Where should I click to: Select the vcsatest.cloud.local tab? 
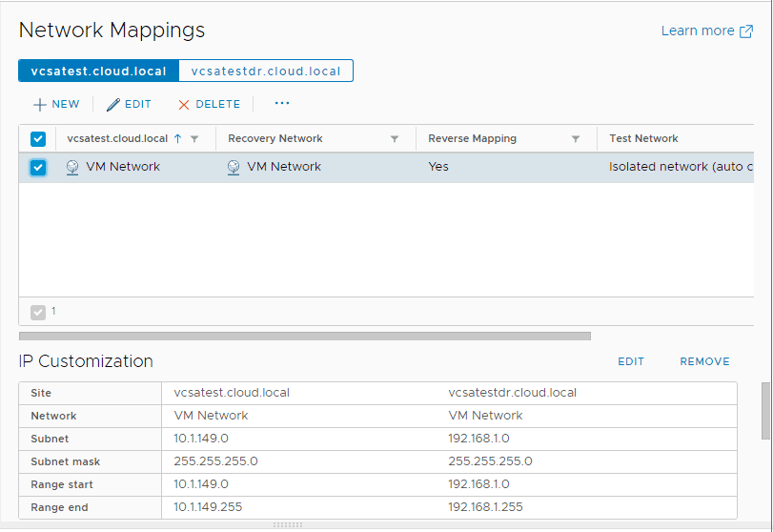pyautogui.click(x=98, y=72)
